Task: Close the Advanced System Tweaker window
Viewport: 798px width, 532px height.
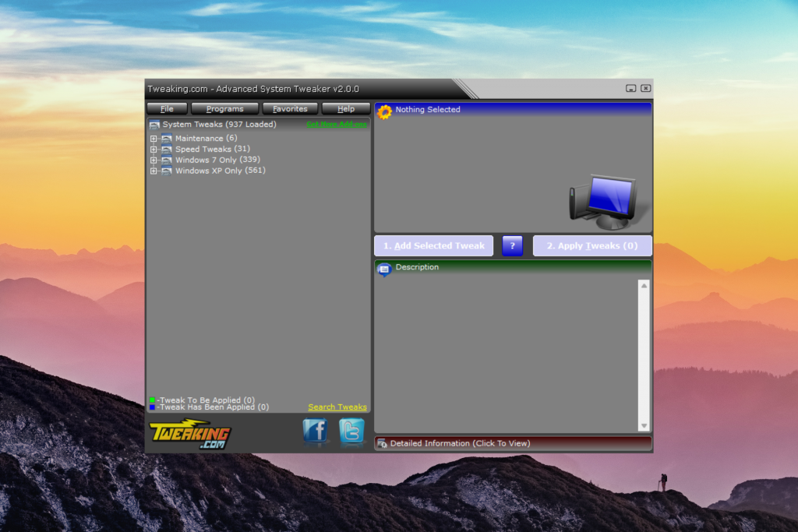Action: 646,89
